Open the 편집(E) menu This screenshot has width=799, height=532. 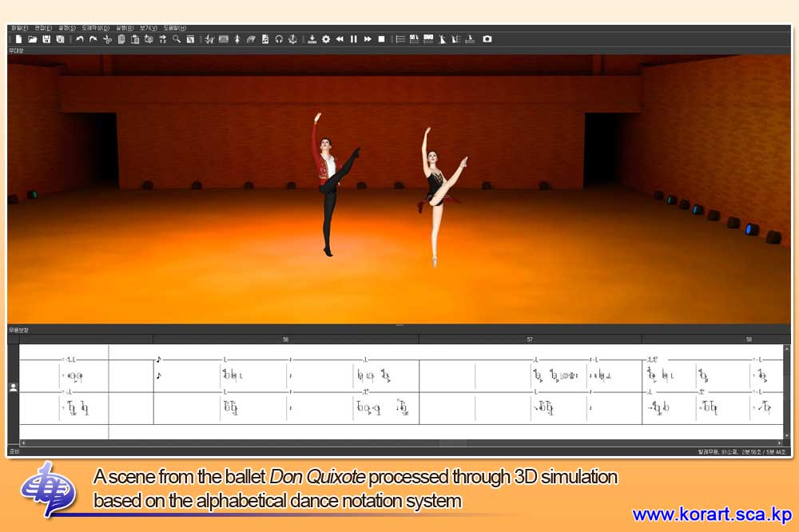click(x=43, y=28)
